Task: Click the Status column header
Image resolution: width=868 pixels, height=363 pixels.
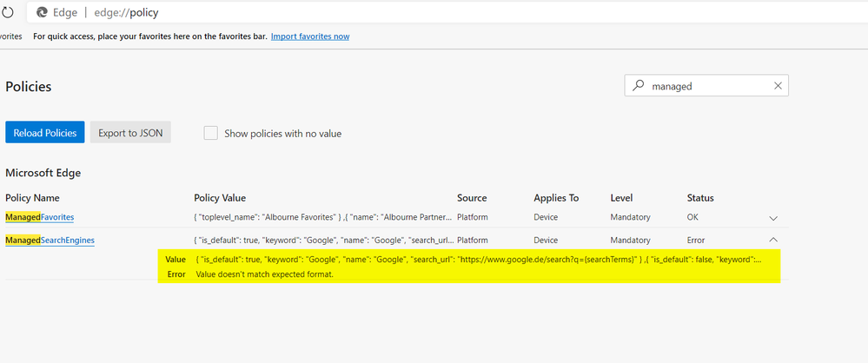Action: (700, 197)
